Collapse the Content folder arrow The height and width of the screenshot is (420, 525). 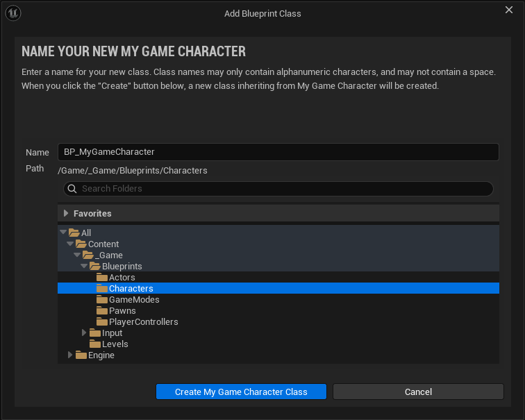pyautogui.click(x=70, y=244)
